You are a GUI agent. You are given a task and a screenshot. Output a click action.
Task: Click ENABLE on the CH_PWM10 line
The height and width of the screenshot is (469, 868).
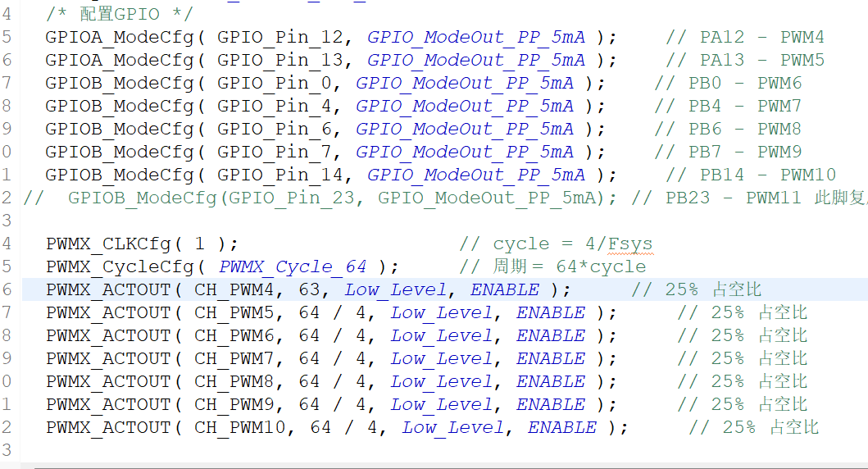click(562, 427)
